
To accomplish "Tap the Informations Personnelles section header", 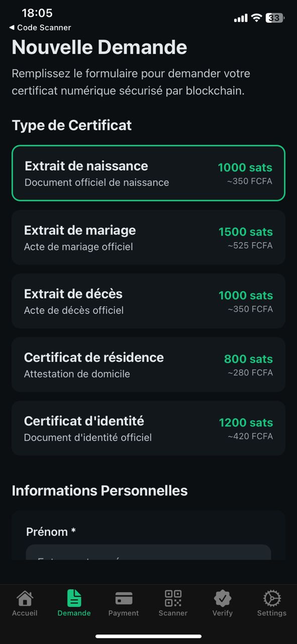I will (x=100, y=491).
